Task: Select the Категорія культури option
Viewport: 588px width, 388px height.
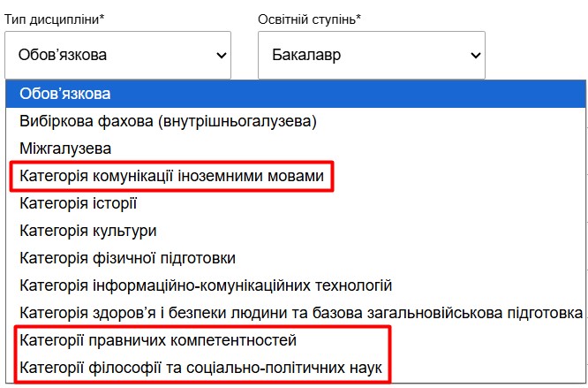Action: [87, 231]
